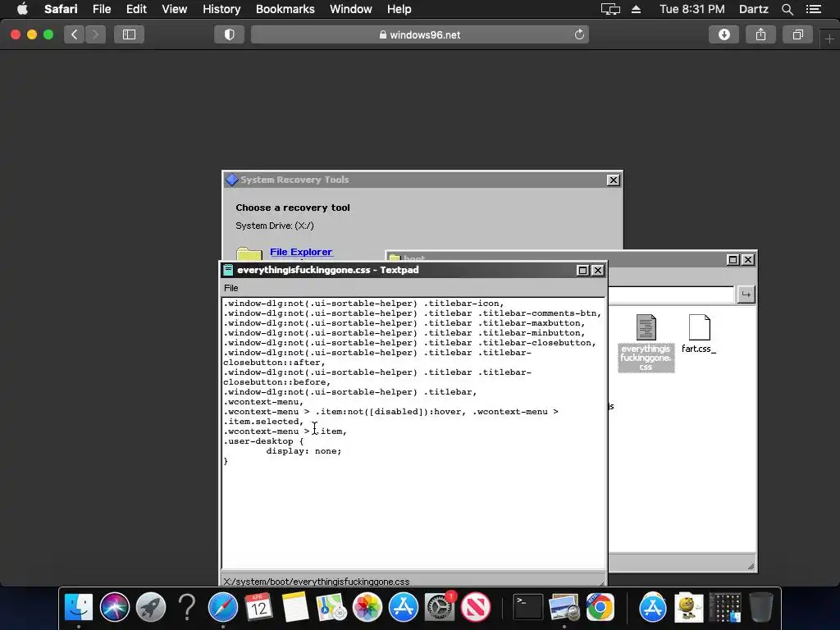Open the Window menu in menu bar
The height and width of the screenshot is (630, 840).
[x=351, y=9]
